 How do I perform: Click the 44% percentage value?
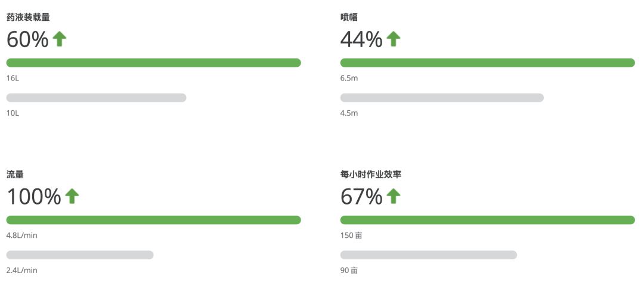(x=361, y=39)
